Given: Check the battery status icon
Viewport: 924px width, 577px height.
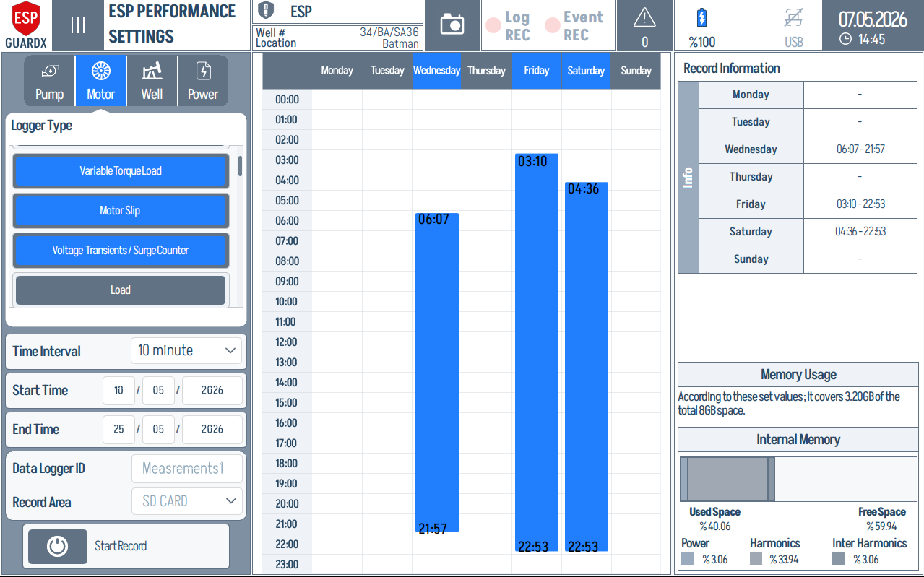Looking at the screenshot, I should tap(701, 18).
